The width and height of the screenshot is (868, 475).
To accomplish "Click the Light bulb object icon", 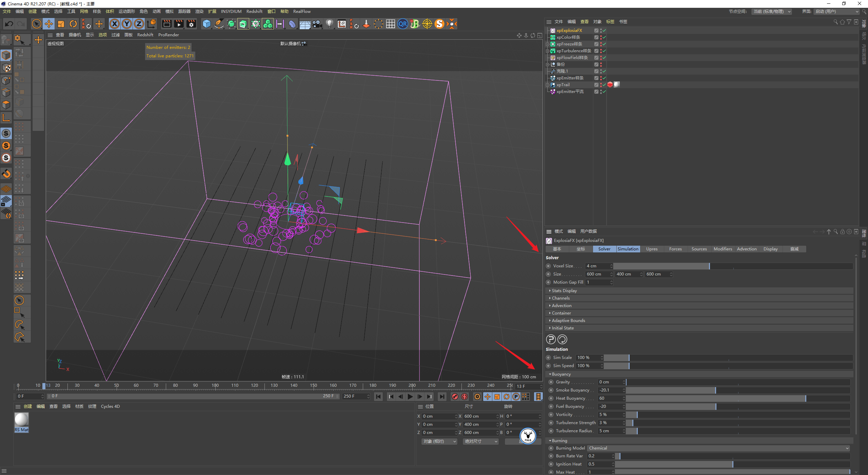I will [x=329, y=24].
